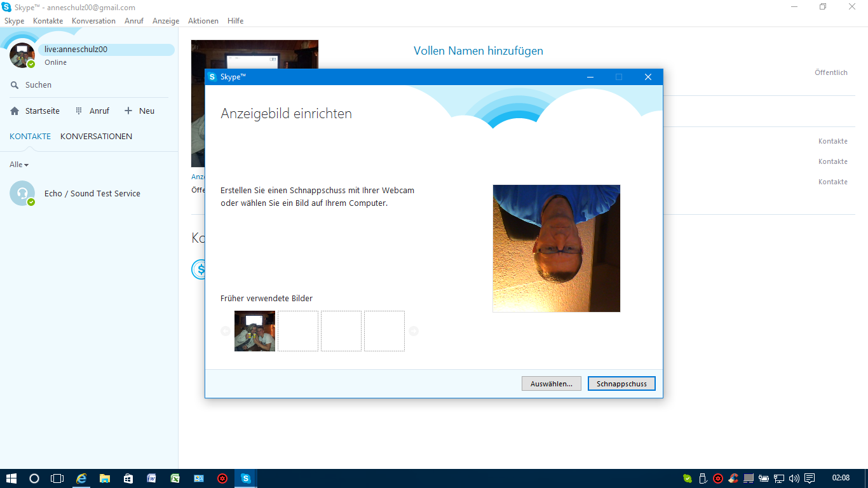Click the Schnappschuss button
The width and height of the screenshot is (868, 488).
pos(621,384)
